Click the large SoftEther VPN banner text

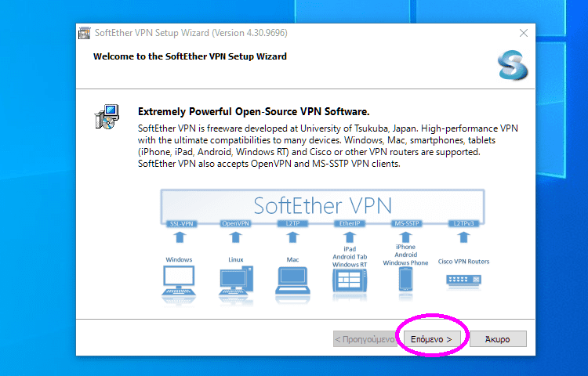tap(322, 205)
